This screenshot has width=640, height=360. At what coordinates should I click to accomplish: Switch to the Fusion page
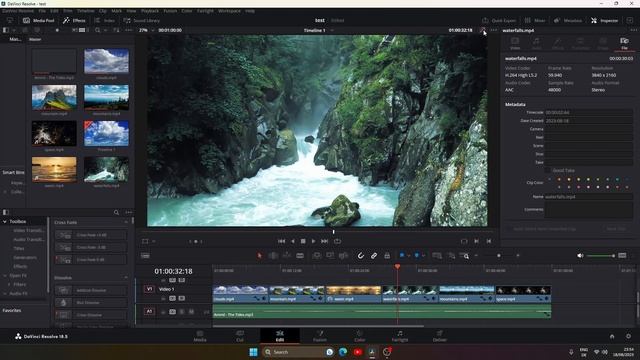[x=320, y=336]
